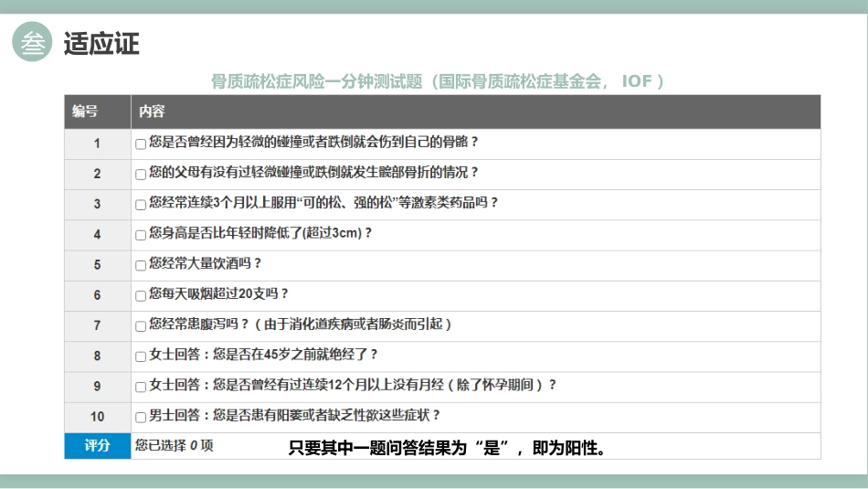Check the box for question 1 about bone injury
The width and height of the screenshot is (868, 489).
141,144
